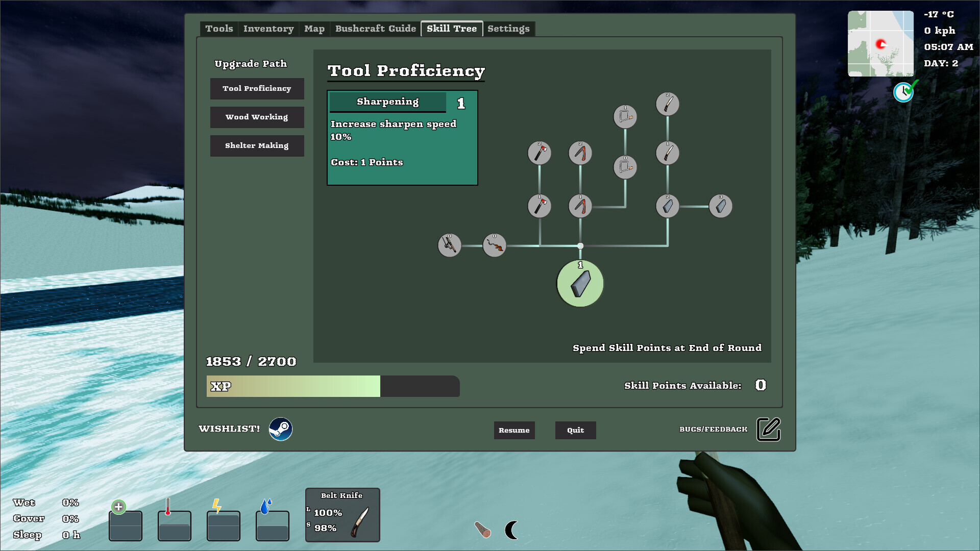Select the level 2 hatchet skill node
This screenshot has width=980, height=551.
(x=540, y=153)
